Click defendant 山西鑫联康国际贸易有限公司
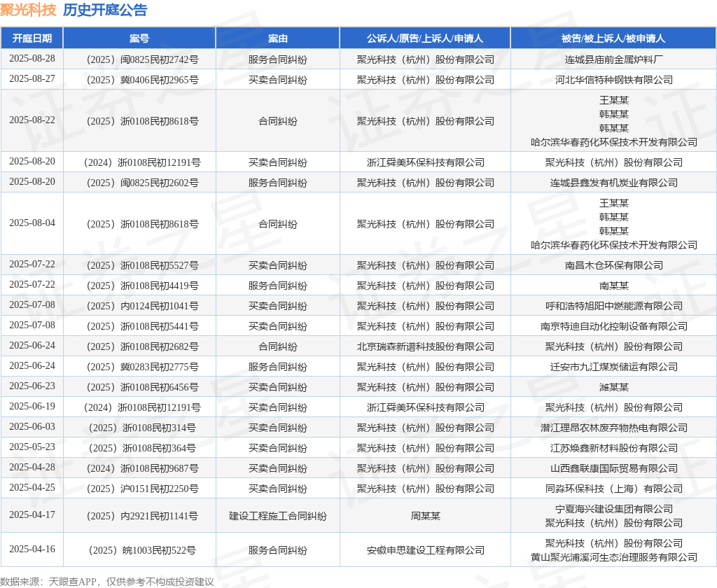This screenshot has width=717, height=588. pos(613,468)
